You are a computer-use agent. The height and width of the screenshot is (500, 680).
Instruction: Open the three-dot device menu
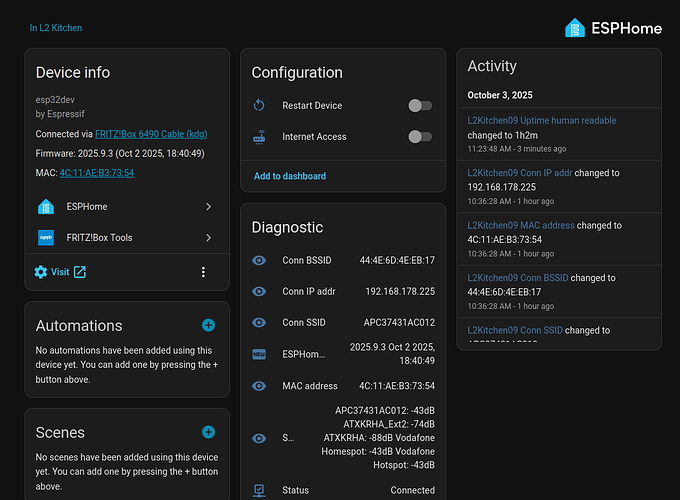203,272
